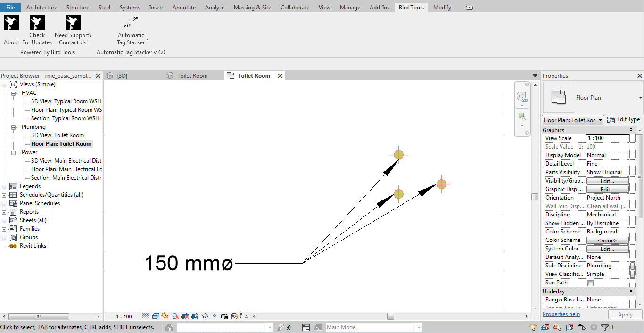Enable the Sun Path checkbox
This screenshot has width=644, height=333.
coord(590,283)
